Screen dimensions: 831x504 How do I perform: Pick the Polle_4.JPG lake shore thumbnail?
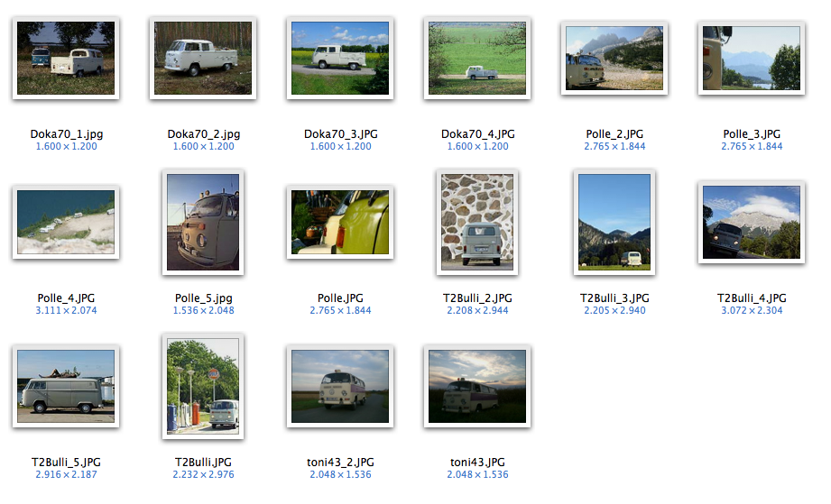click(66, 223)
